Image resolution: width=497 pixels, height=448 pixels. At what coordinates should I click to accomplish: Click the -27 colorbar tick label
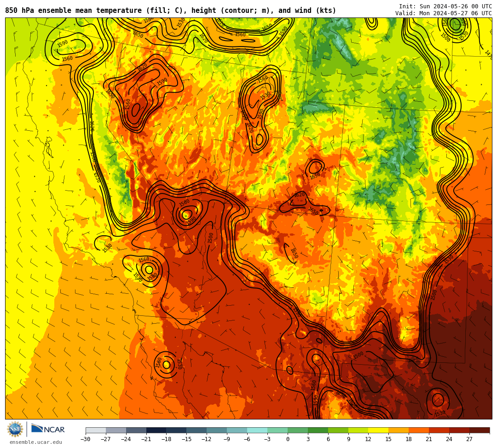click(106, 439)
